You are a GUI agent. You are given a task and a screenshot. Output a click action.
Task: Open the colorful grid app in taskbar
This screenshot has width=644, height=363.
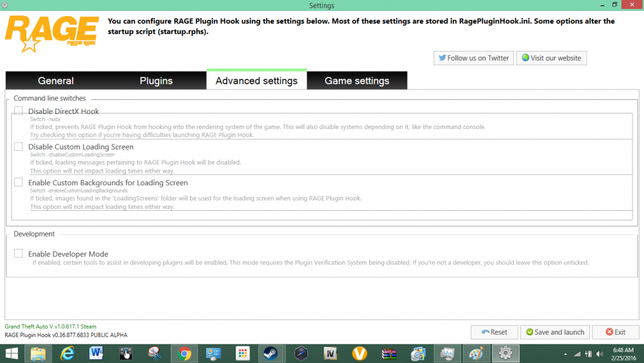point(242,353)
